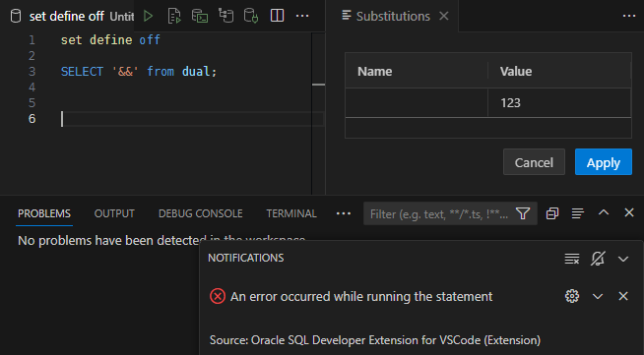The height and width of the screenshot is (355, 644).
Task: Dismiss the error notification
Action: [x=623, y=296]
